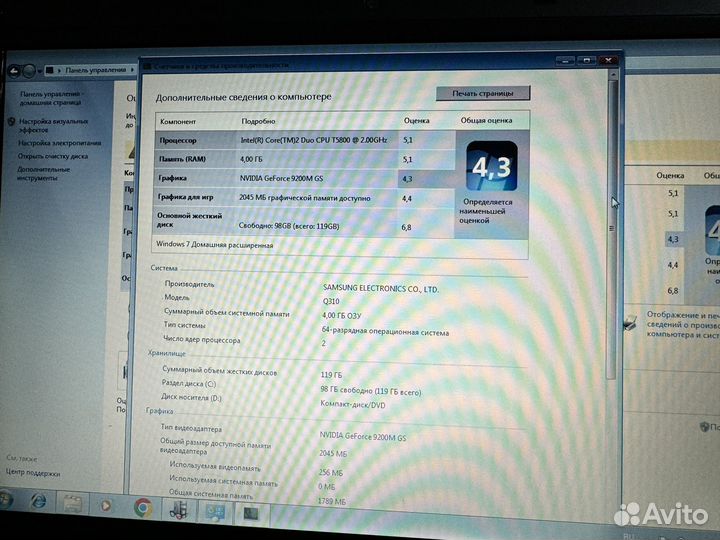Click the chevron before 'Панель управления' breadcrumb
Screen dimensions: 720x540
point(59,71)
